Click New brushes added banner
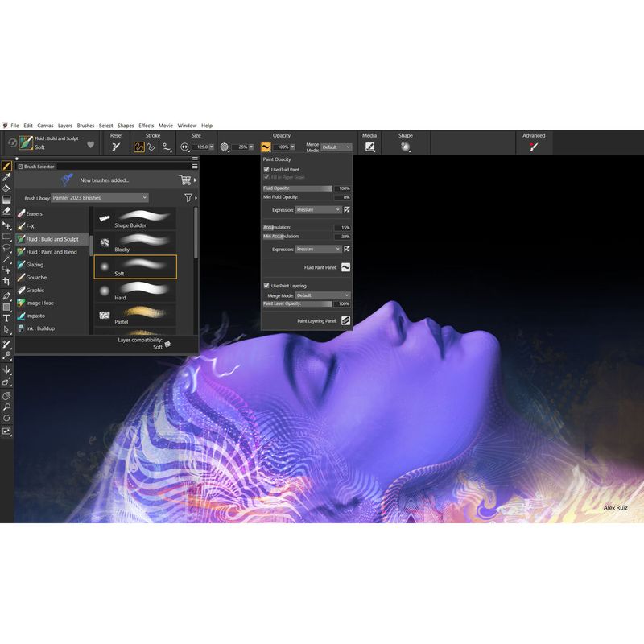Viewport: 644px width, 644px height. (105, 180)
